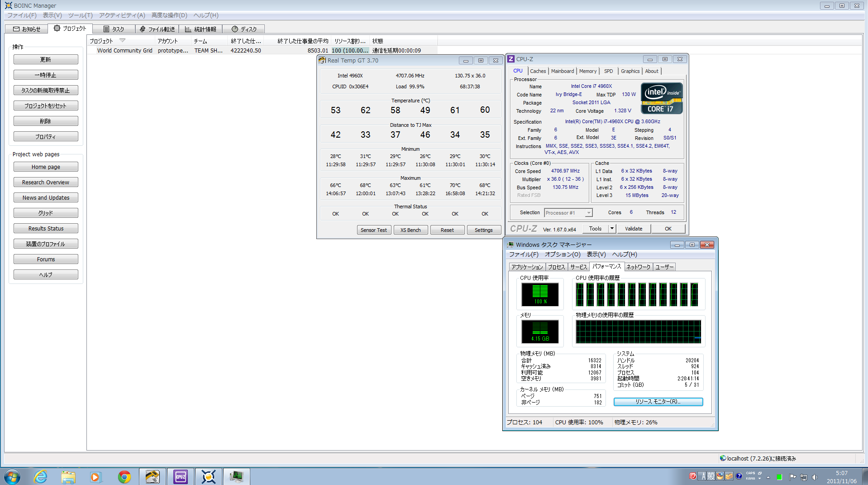
Task: Click the Internet Explorer taskbar icon
Action: click(40, 477)
